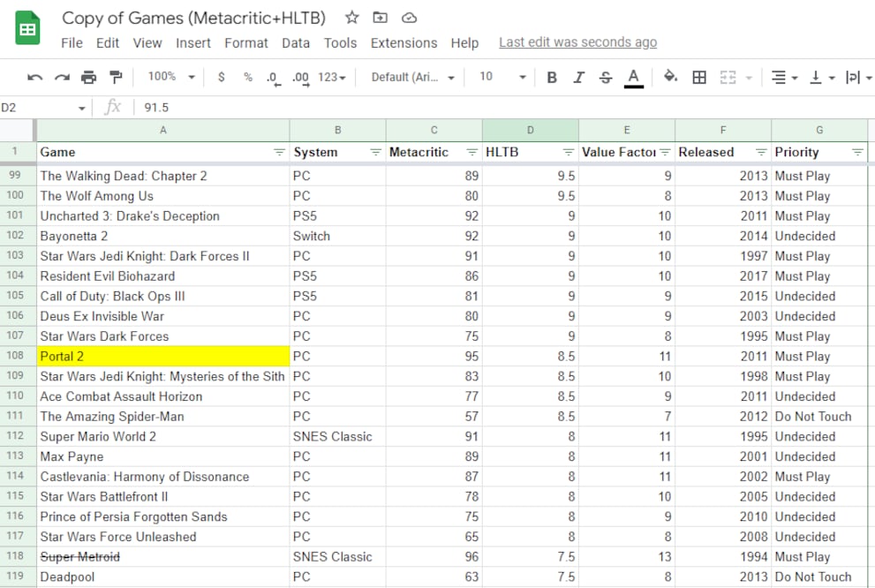Click the redo arrow
This screenshot has height=588, width=875.
[x=62, y=77]
